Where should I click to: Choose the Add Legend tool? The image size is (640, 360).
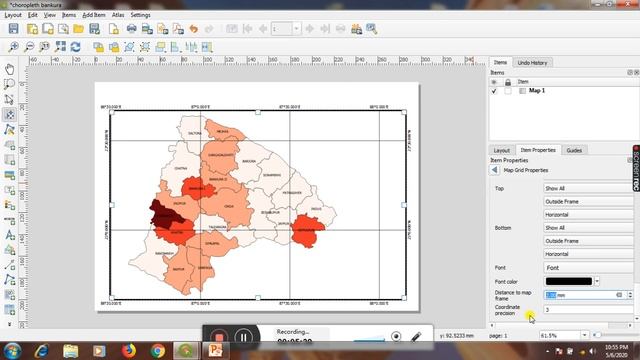[9, 205]
